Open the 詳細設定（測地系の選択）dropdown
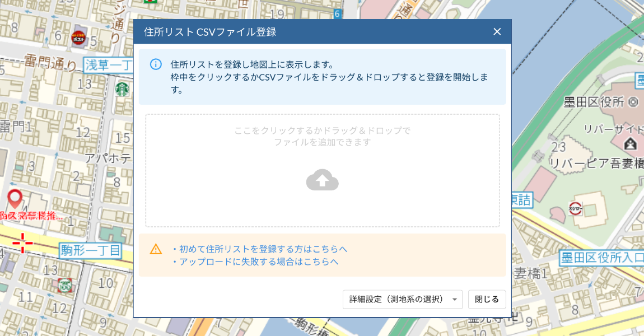The height and width of the screenshot is (336, 644). pos(402,299)
